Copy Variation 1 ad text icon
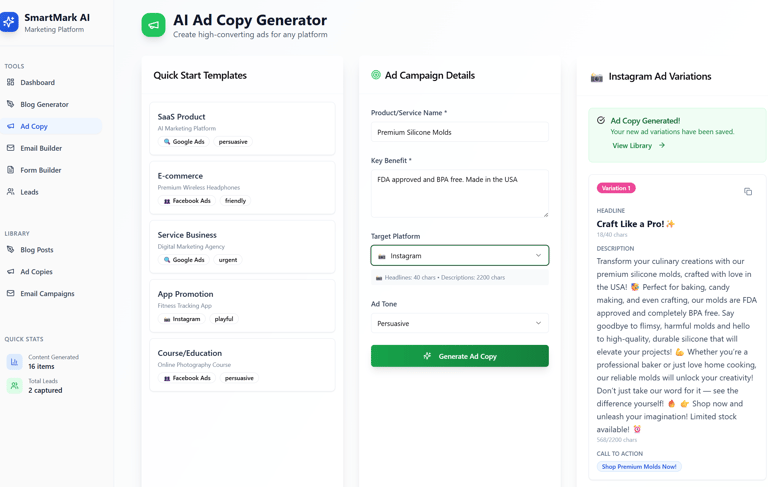The width and height of the screenshot is (768, 487). point(748,191)
